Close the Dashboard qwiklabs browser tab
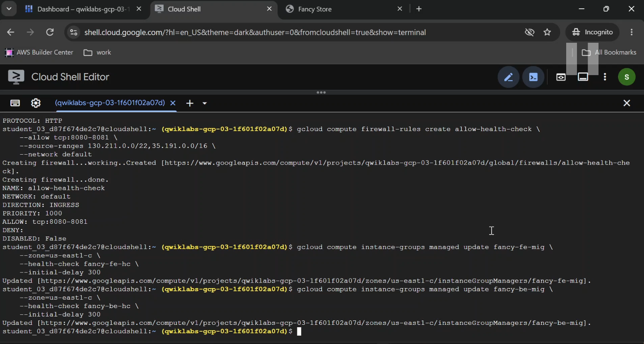Image resolution: width=644 pixels, height=344 pixels. pyautogui.click(x=139, y=9)
